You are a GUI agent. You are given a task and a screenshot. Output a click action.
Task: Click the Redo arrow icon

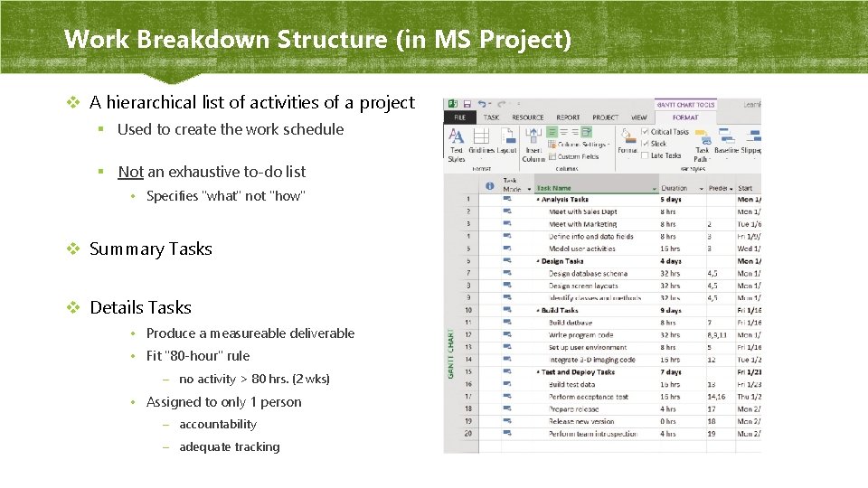[501, 104]
